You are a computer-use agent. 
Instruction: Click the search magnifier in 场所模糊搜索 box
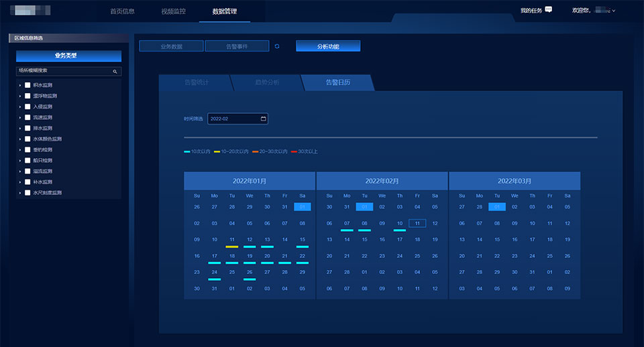tap(115, 70)
